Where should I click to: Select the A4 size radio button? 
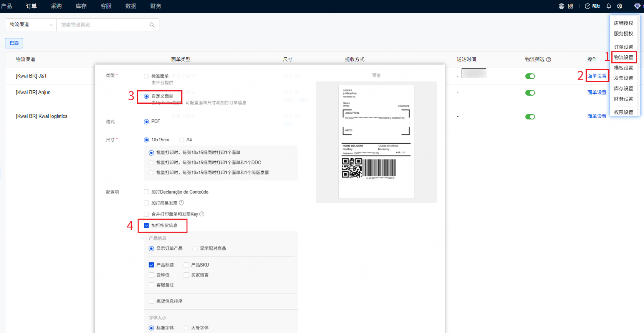181,140
